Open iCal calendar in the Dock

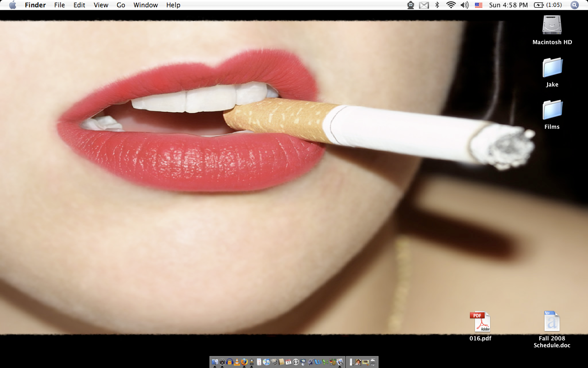[x=288, y=362]
